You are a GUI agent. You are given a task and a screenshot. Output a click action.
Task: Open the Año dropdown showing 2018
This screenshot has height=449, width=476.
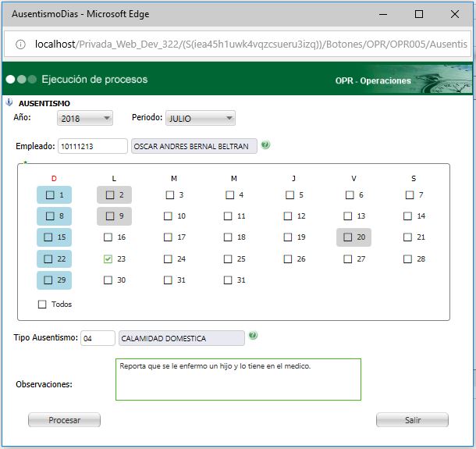point(85,118)
